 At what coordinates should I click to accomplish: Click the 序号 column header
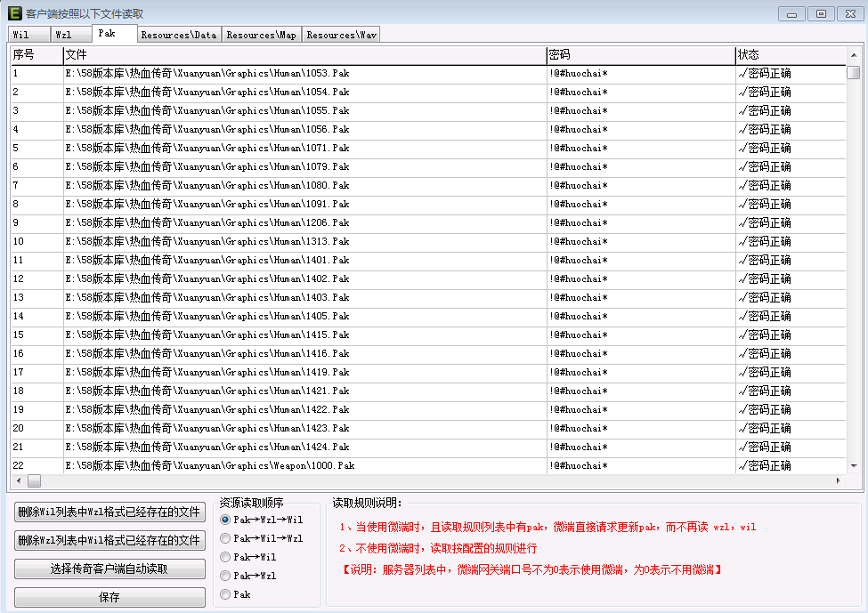tap(37, 55)
